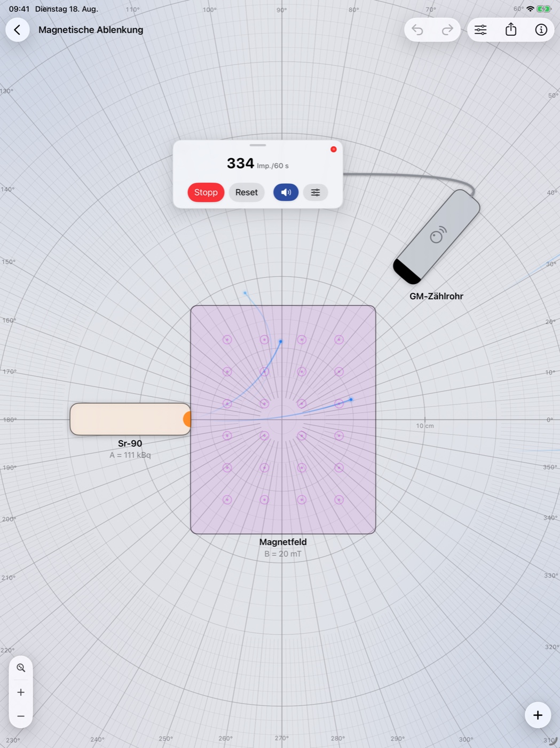
Task: Check the battery status icon
Action: coord(544,9)
